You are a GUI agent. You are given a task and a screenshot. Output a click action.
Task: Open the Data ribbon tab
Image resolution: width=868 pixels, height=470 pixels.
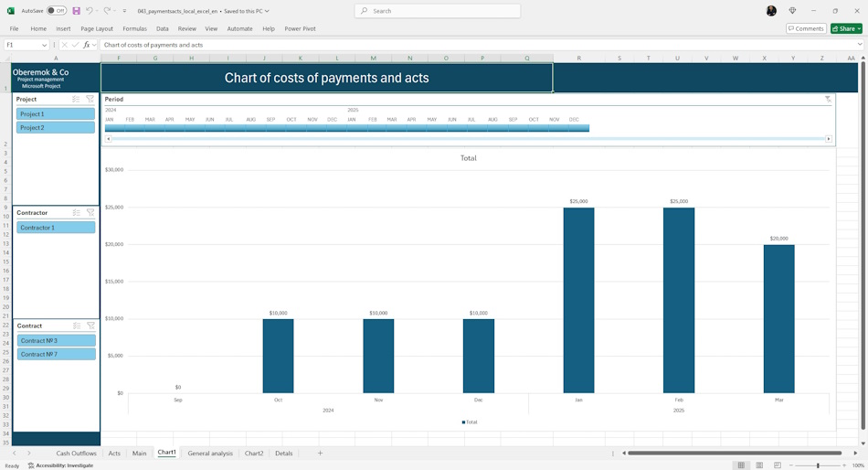pos(163,28)
